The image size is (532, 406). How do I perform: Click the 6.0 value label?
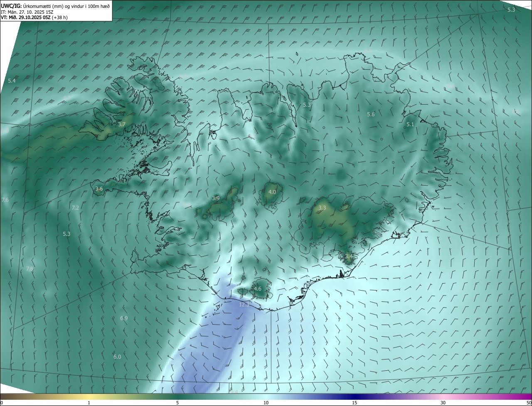117,357
